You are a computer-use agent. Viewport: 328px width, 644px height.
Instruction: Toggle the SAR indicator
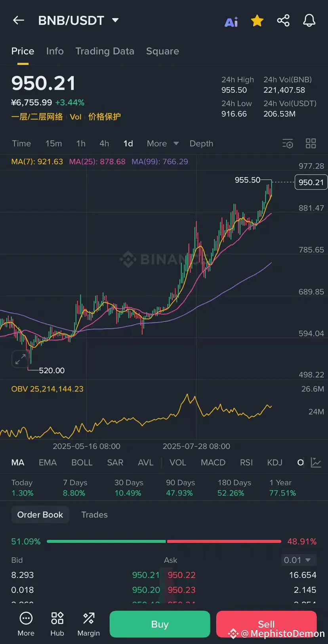[115, 462]
